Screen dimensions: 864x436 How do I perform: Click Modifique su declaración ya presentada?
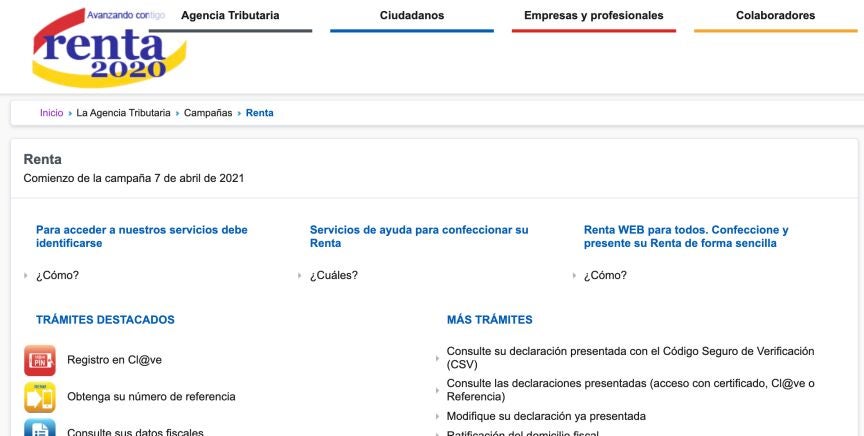pos(546,416)
